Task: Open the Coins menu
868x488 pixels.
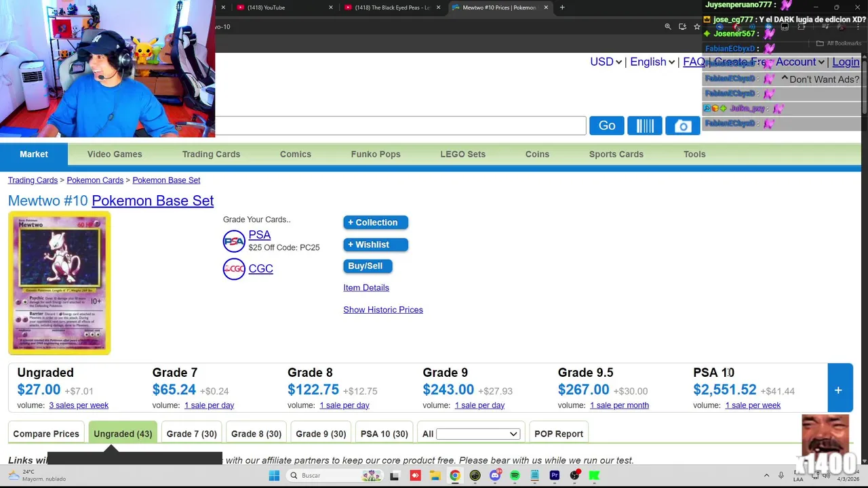Action: coord(537,154)
